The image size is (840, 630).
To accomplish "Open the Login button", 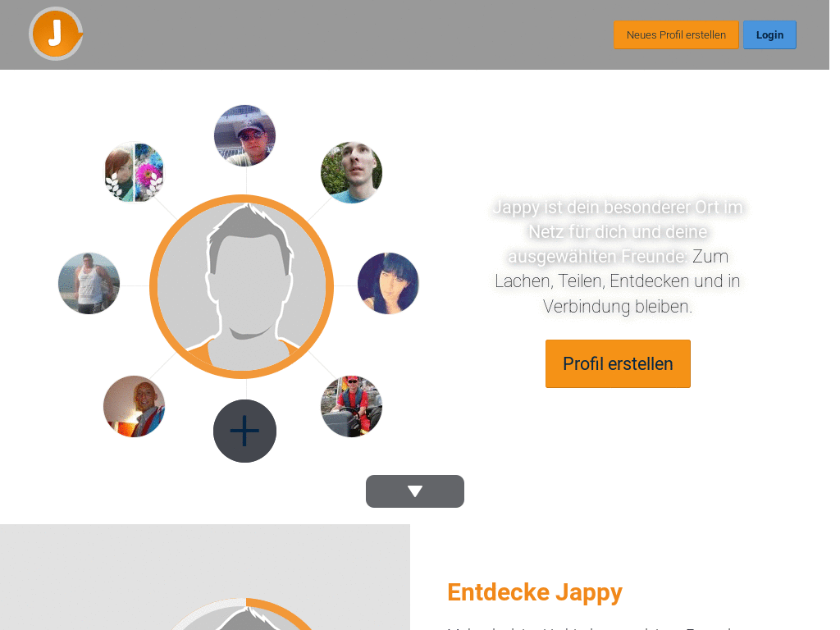I will point(769,34).
